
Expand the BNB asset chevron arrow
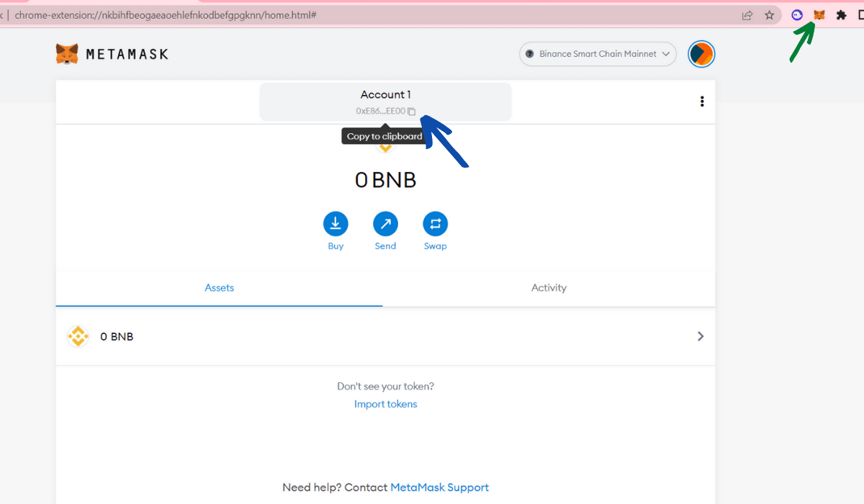click(701, 336)
